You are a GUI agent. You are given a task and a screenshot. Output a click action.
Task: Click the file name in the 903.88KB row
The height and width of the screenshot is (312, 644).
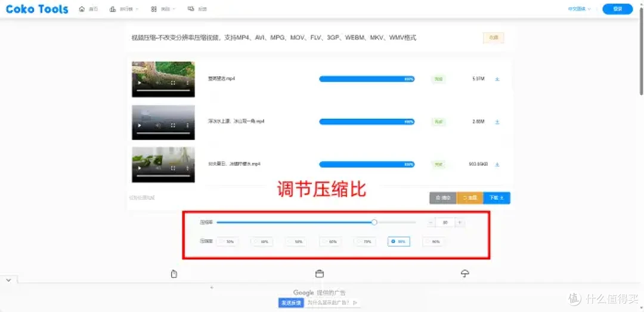(234, 164)
